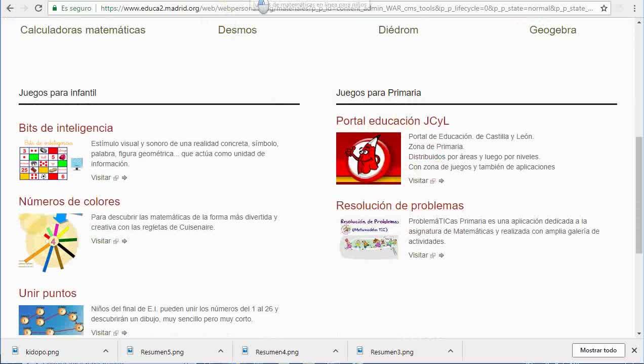Click the Unir puntos thumbnail image
This screenshot has height=364, width=644.
point(51,320)
